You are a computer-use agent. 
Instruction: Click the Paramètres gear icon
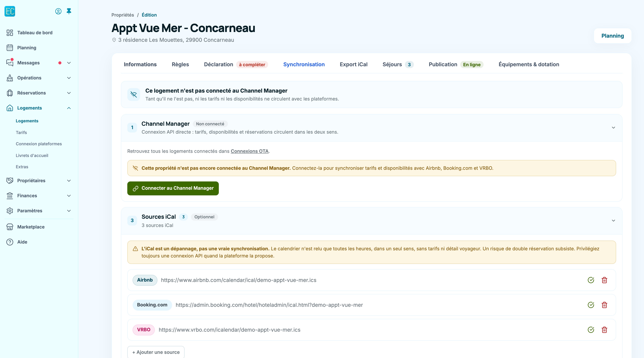coord(10,211)
